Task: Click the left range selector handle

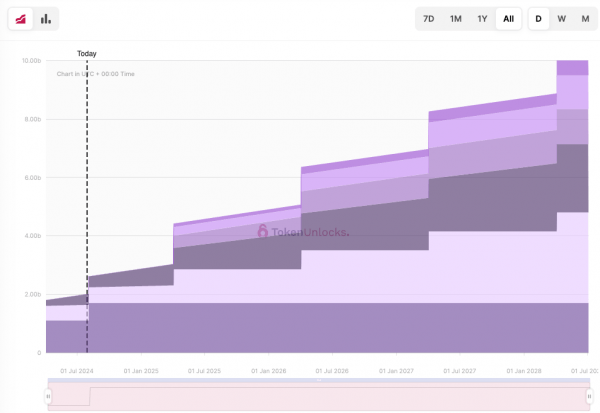Action: point(47,396)
